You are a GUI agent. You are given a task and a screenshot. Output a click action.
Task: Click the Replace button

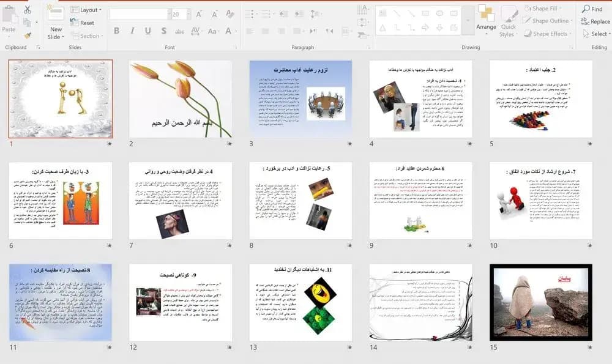click(595, 21)
